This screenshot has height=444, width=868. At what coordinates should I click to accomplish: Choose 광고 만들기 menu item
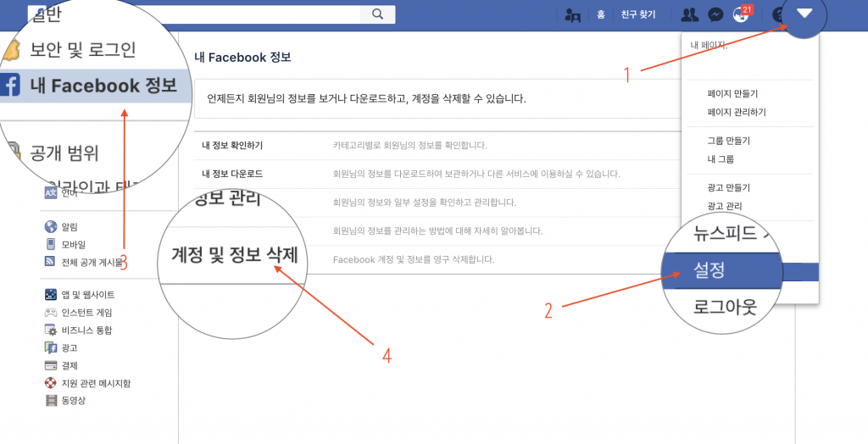tap(728, 187)
